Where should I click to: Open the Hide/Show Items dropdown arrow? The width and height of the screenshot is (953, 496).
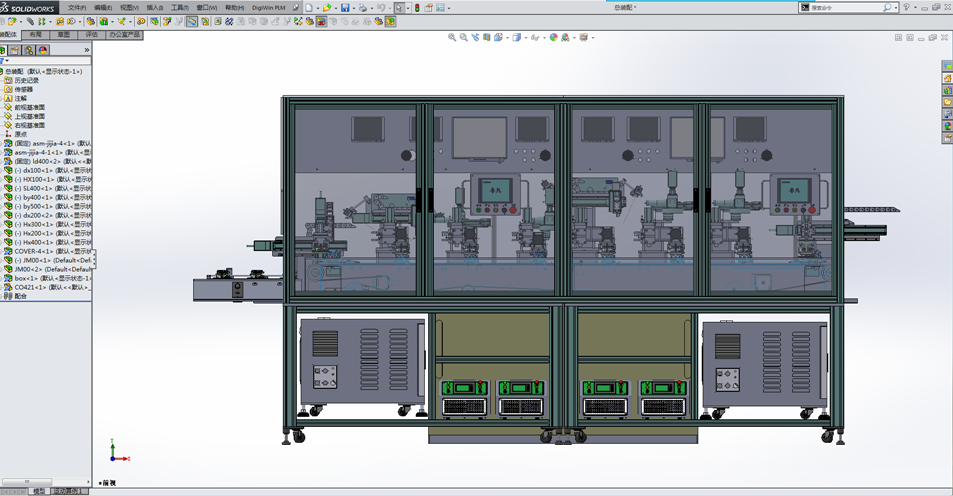543,38
